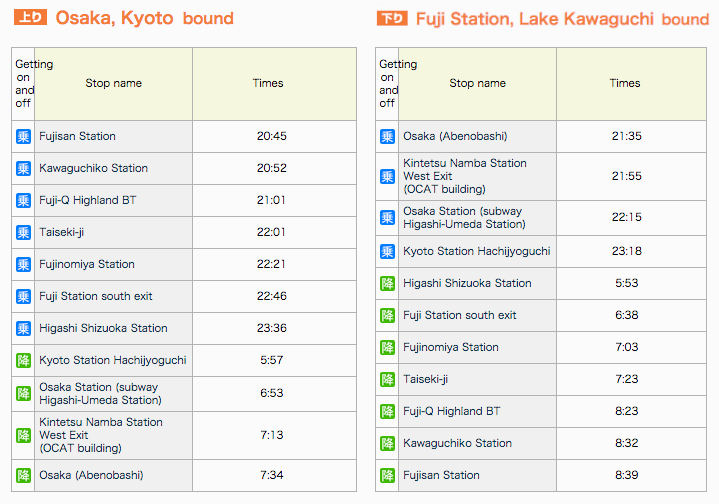
Task: Click Fuji Station south exit 6:38 time
Action: (627, 315)
